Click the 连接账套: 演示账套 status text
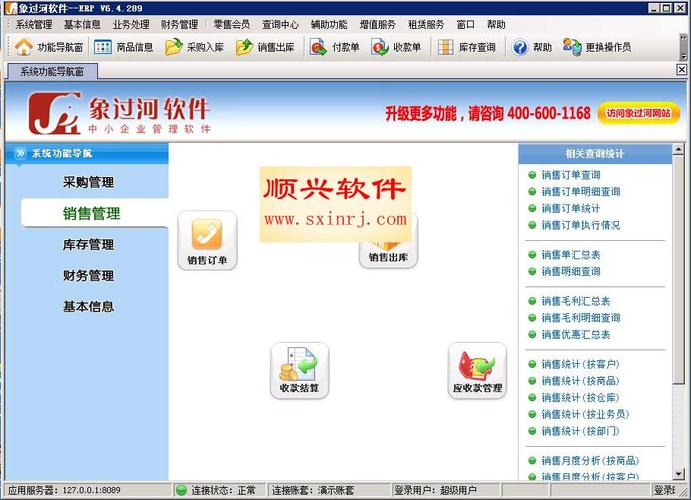Viewport: 691px width, 500px height. pyautogui.click(x=313, y=490)
